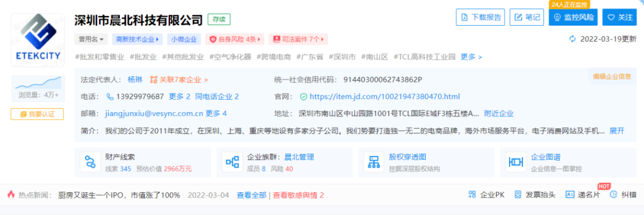
Task: Expand 司法案件 7个
Action: (x=299, y=39)
